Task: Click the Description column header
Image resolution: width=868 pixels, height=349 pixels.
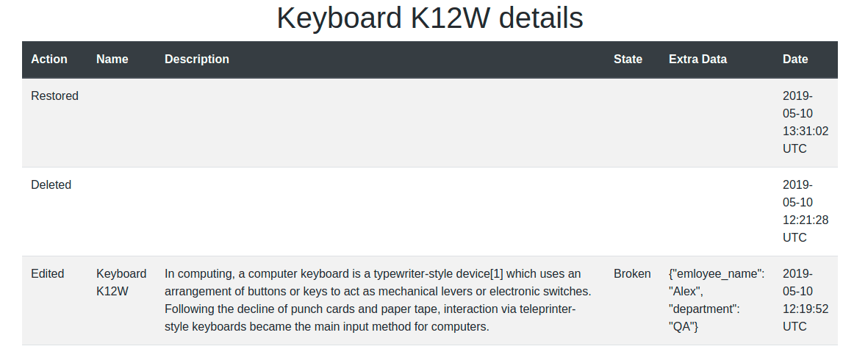Action: point(197,60)
